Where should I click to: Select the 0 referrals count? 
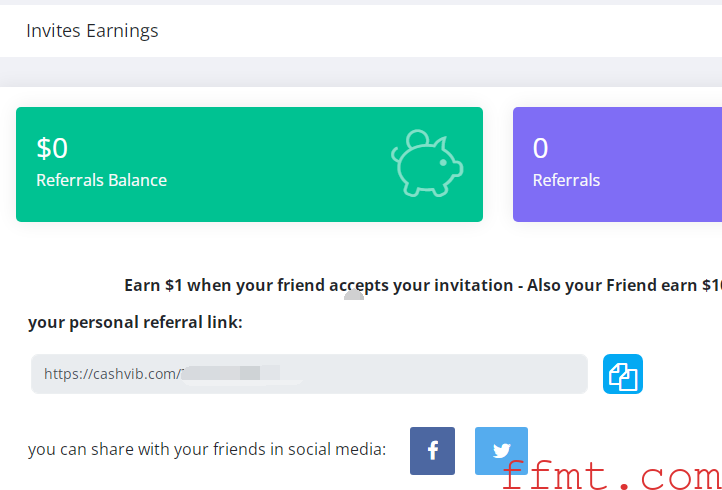point(541,148)
